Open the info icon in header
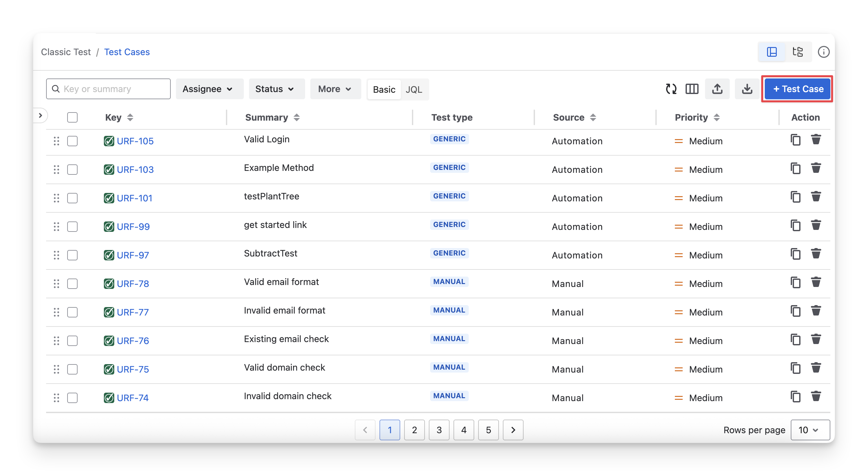 coord(823,52)
